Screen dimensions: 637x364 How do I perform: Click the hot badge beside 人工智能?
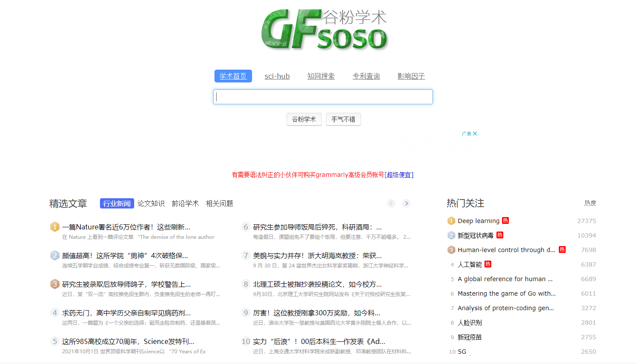[488, 264]
